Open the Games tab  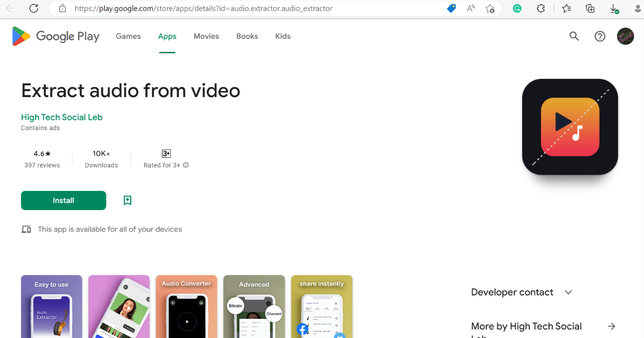point(128,36)
